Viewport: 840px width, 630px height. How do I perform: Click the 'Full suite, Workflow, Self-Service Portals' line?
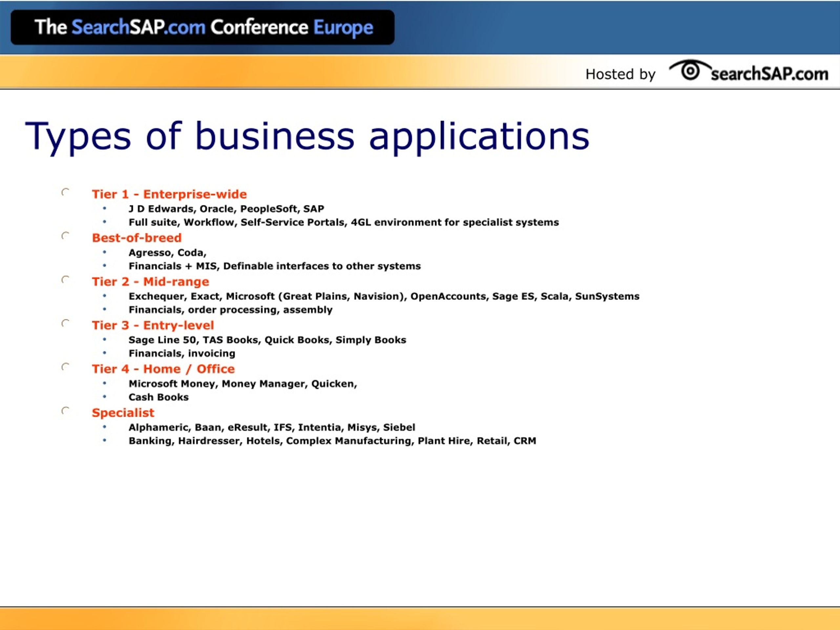click(344, 222)
